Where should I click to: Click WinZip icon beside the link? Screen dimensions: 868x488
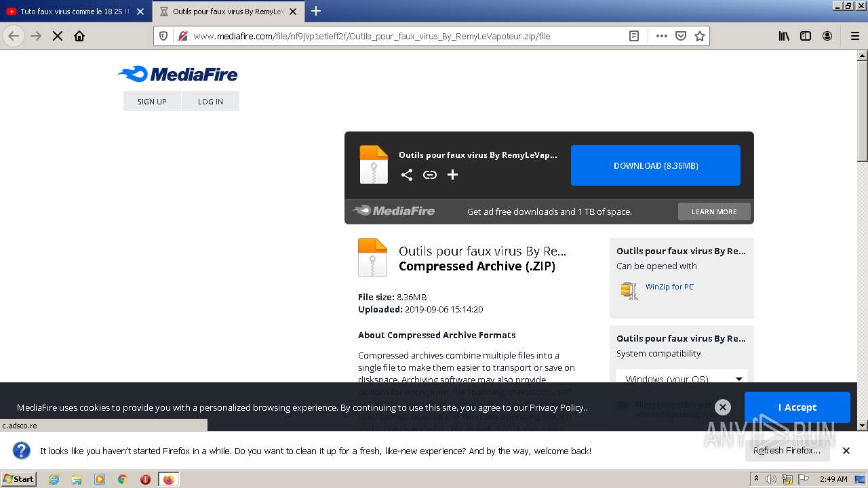pyautogui.click(x=629, y=290)
